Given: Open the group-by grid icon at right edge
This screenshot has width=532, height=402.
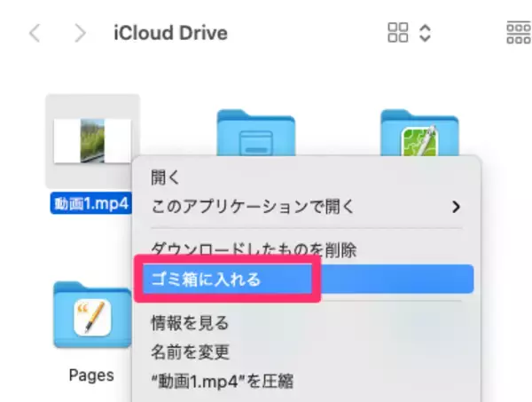Looking at the screenshot, I should 519,33.
